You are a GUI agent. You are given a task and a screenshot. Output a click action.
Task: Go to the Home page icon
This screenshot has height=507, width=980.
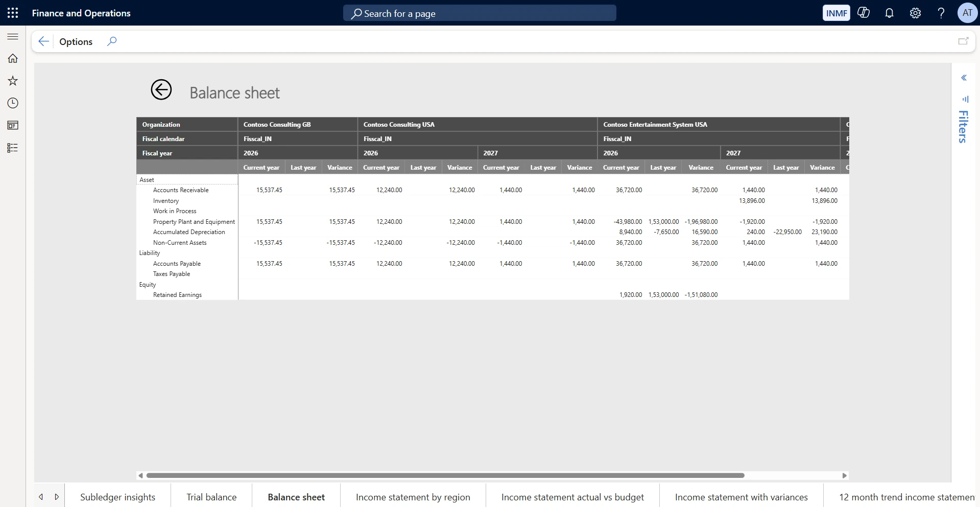(x=13, y=58)
